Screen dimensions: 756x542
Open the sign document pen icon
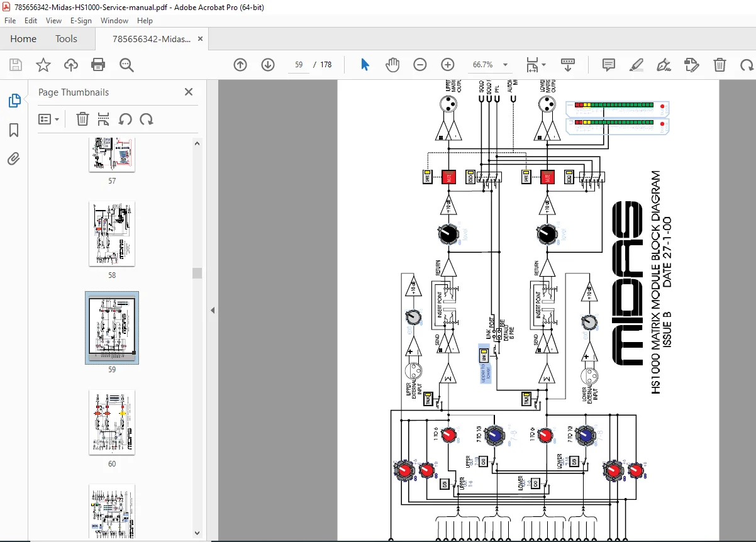[664, 65]
